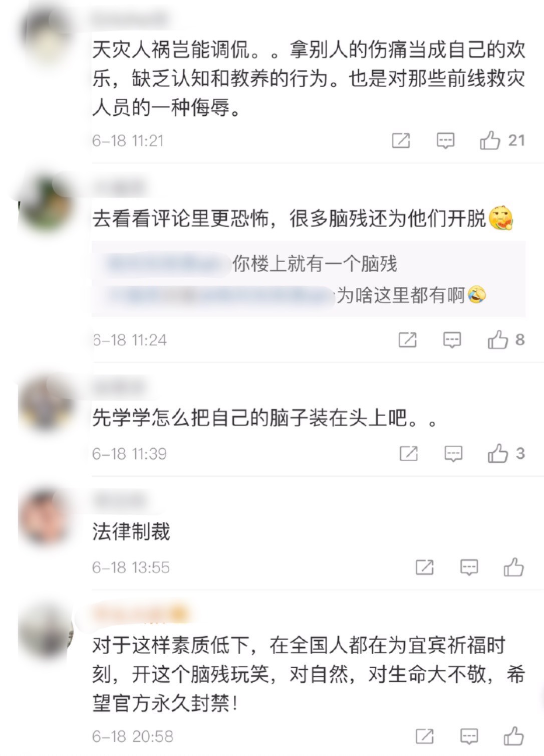
Task: Share the 6-18 20:58 comment
Action: [x=424, y=736]
